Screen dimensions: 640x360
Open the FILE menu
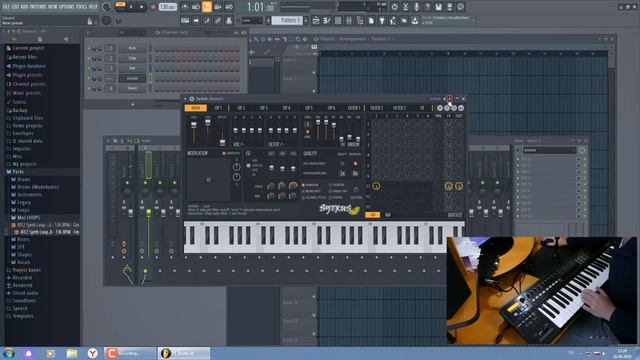point(6,7)
